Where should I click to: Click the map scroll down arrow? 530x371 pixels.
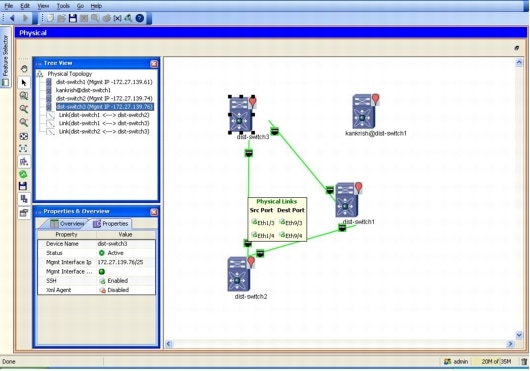519,335
